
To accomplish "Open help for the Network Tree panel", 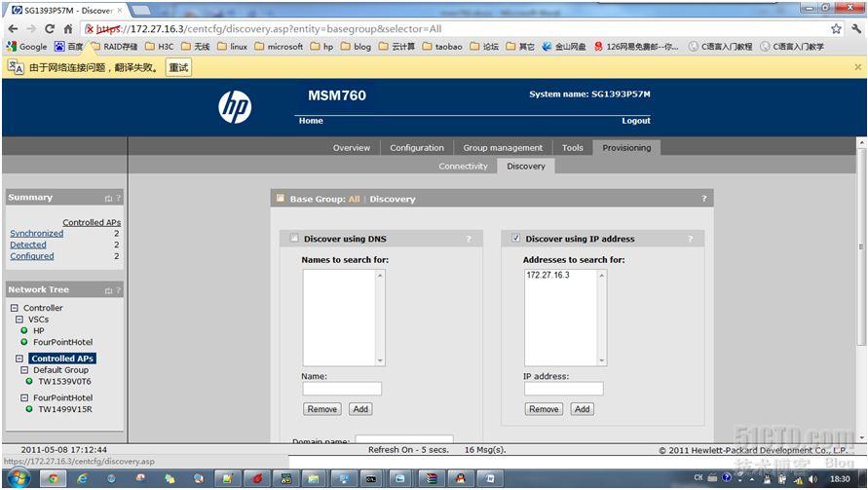I will click(x=118, y=290).
